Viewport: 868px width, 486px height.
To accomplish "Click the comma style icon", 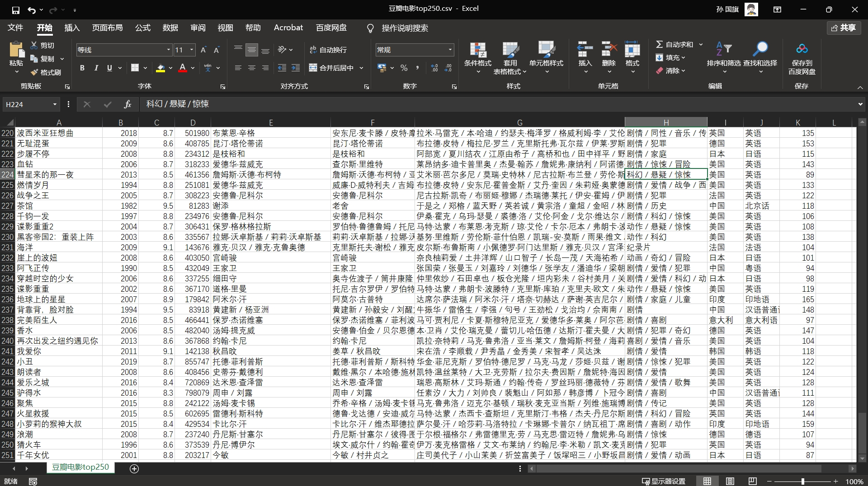I will (x=417, y=68).
